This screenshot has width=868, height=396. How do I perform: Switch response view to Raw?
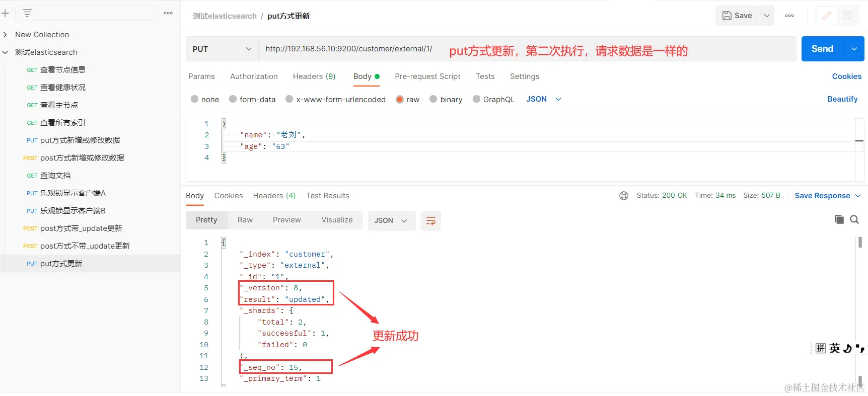(x=245, y=220)
